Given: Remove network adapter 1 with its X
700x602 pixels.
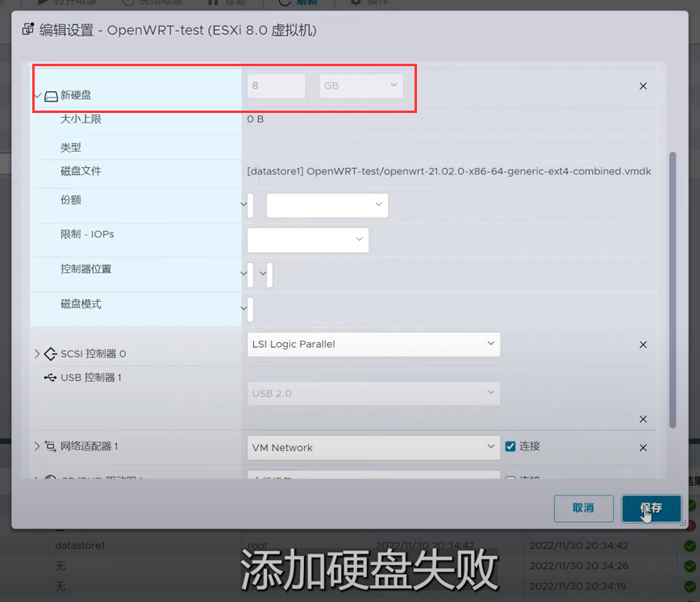Looking at the screenshot, I should [643, 448].
